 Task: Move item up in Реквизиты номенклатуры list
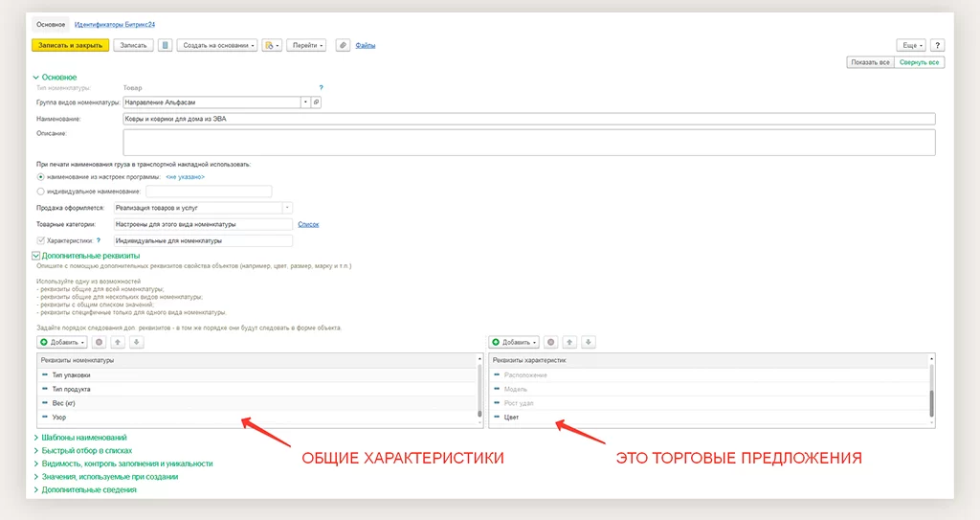click(x=117, y=342)
